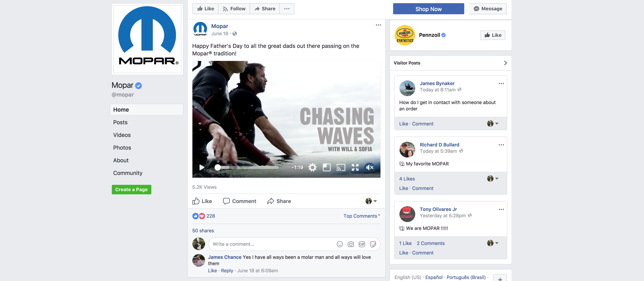View the 4 Likes on Richard's post
The width and height of the screenshot is (644, 281).
[x=407, y=179]
